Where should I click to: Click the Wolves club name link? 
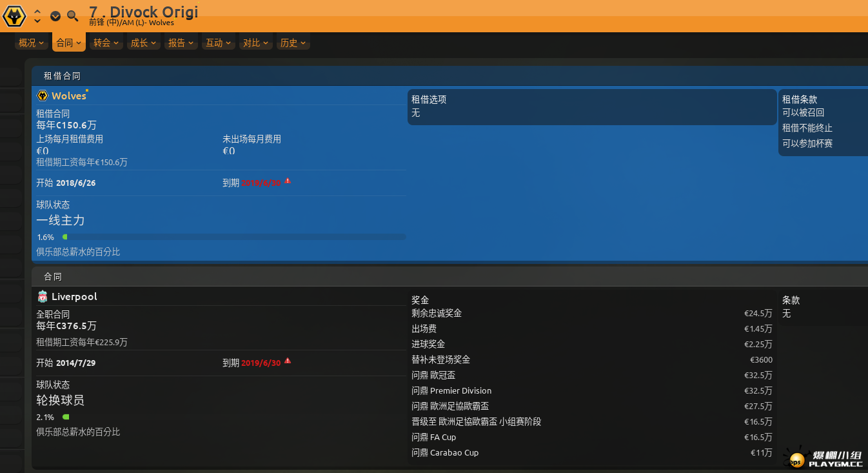point(68,96)
